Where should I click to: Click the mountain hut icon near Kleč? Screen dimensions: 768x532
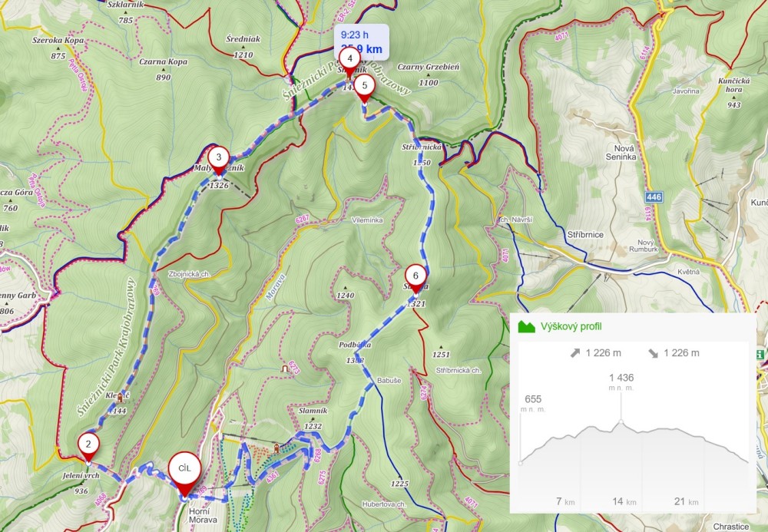click(120, 399)
